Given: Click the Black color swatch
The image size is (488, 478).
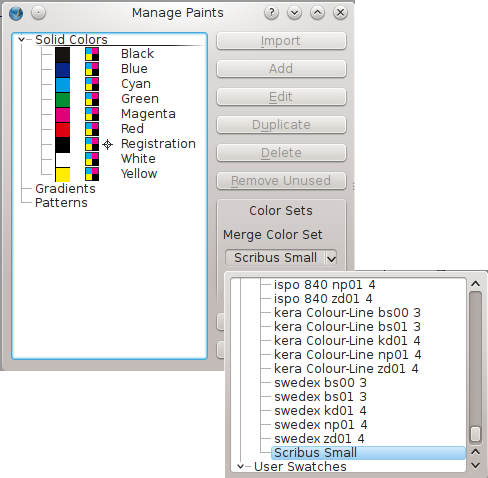Looking at the screenshot, I should pyautogui.click(x=62, y=55).
